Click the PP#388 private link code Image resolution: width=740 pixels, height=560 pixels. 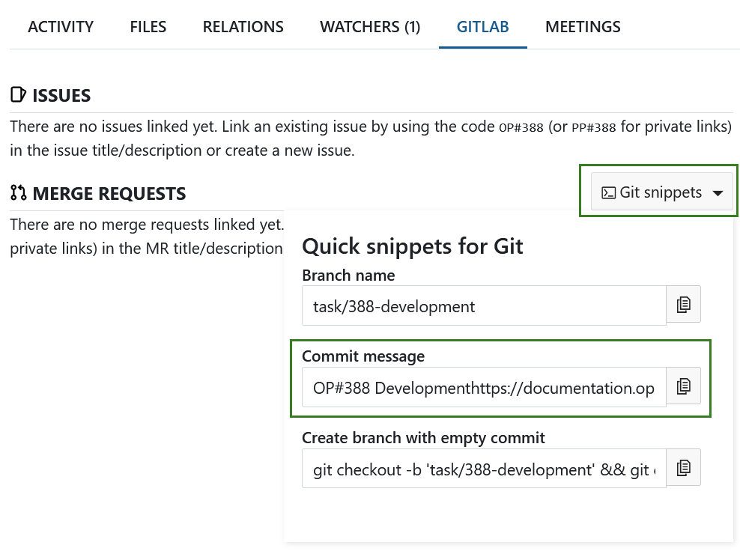(x=593, y=127)
